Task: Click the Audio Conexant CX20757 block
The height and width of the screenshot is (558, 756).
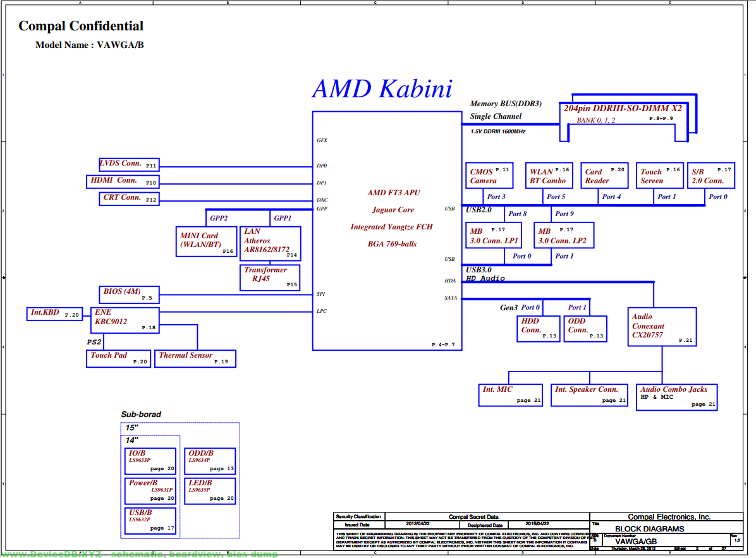Action: tap(662, 326)
